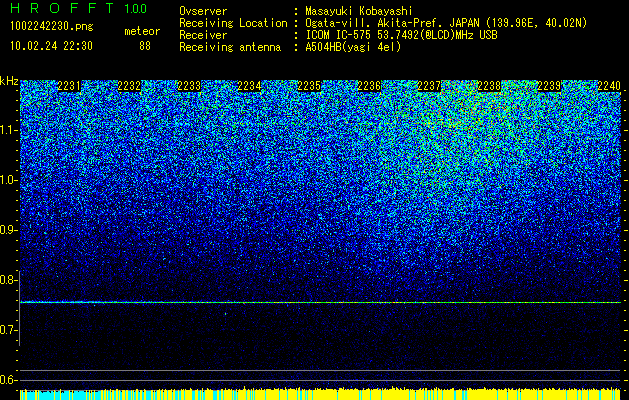Click the 2232 time marker
629x400 pixels.
point(129,86)
